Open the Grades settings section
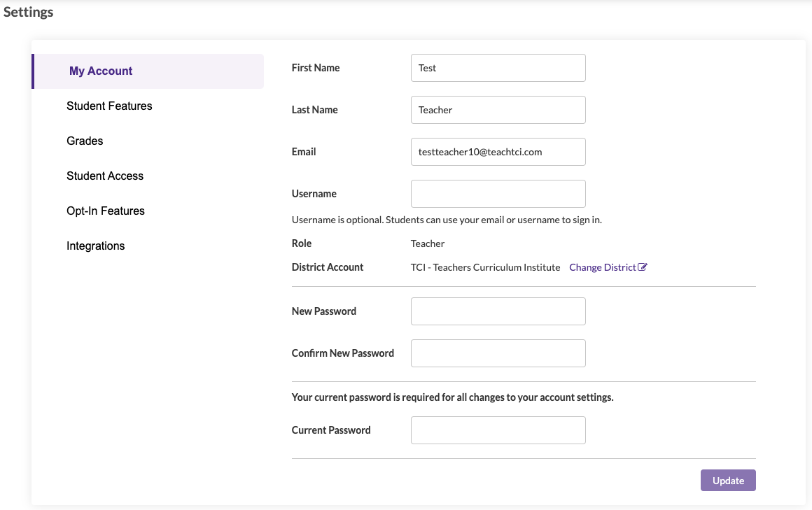Viewport: 812px width, 510px height. point(84,141)
